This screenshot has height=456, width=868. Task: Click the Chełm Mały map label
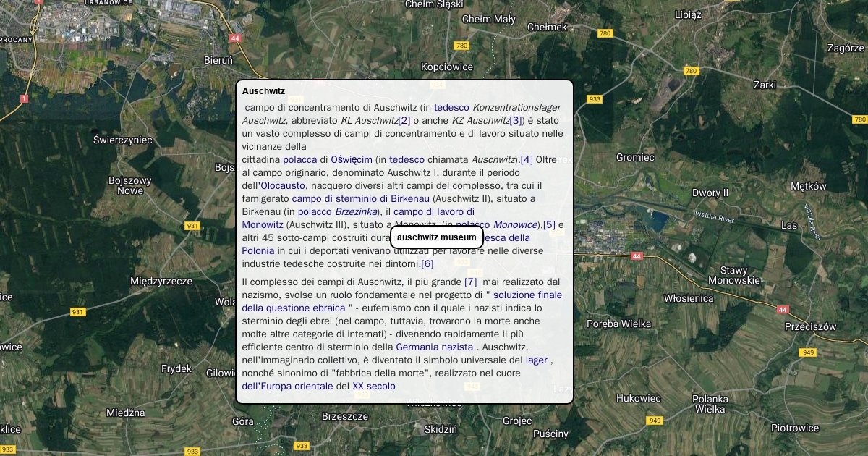pos(489,19)
